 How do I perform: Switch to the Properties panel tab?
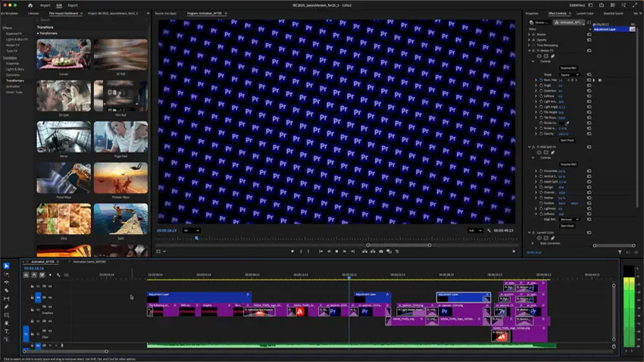click(x=532, y=14)
